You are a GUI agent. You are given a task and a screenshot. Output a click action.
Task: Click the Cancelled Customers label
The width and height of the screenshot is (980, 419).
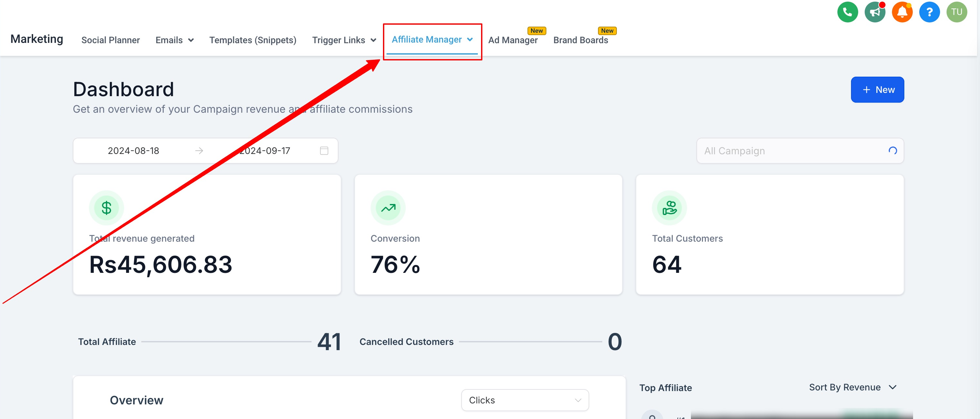coord(406,341)
